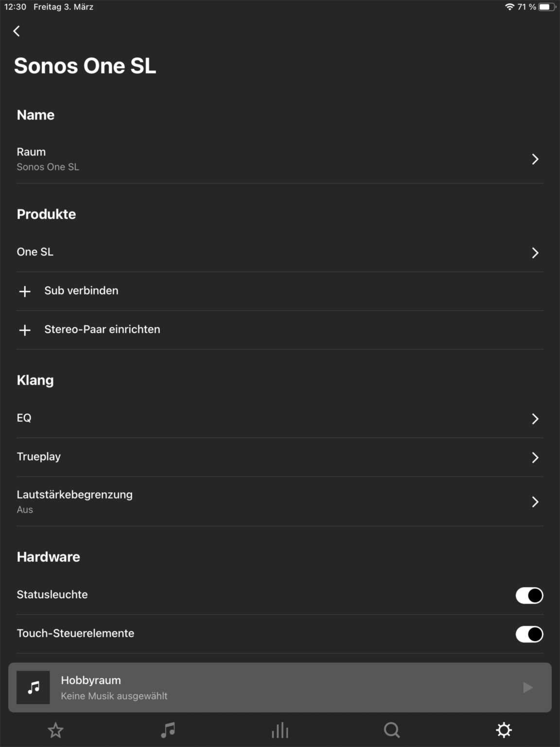Tap Stereo-Paar einrichten text
The image size is (560, 747).
coord(102,330)
